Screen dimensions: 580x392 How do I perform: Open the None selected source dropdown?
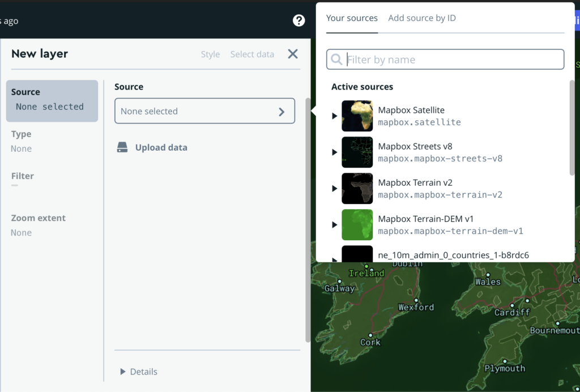(x=204, y=111)
